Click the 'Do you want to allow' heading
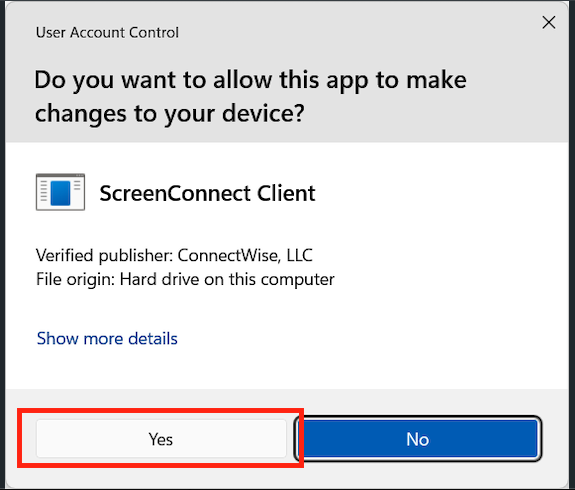 click(x=250, y=96)
